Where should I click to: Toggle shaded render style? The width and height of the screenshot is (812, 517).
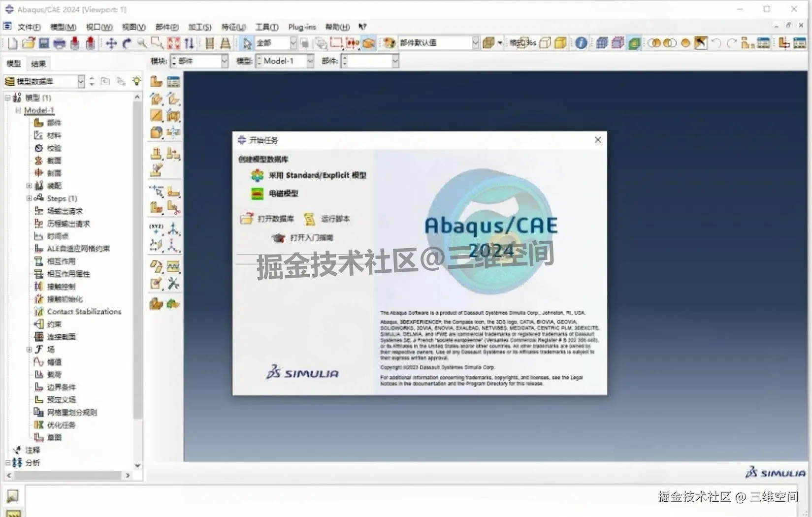tap(635, 43)
